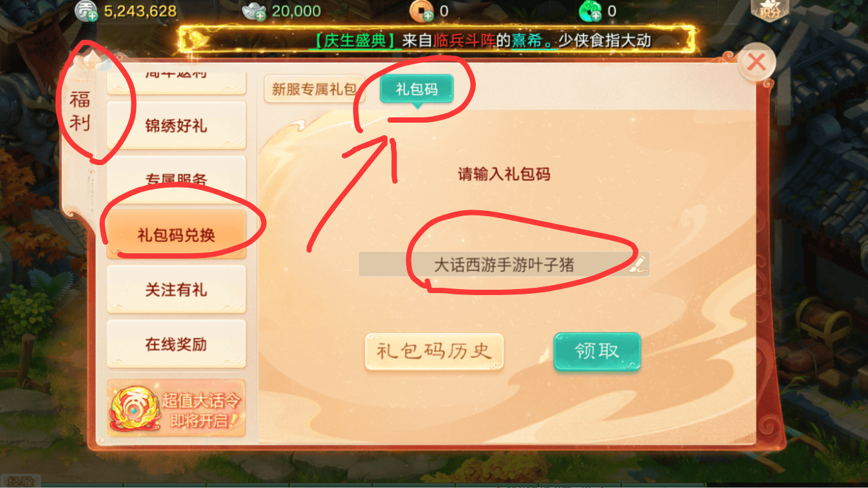The image size is (868, 488).
Task: Open the 在线奖励 section
Action: 177,344
